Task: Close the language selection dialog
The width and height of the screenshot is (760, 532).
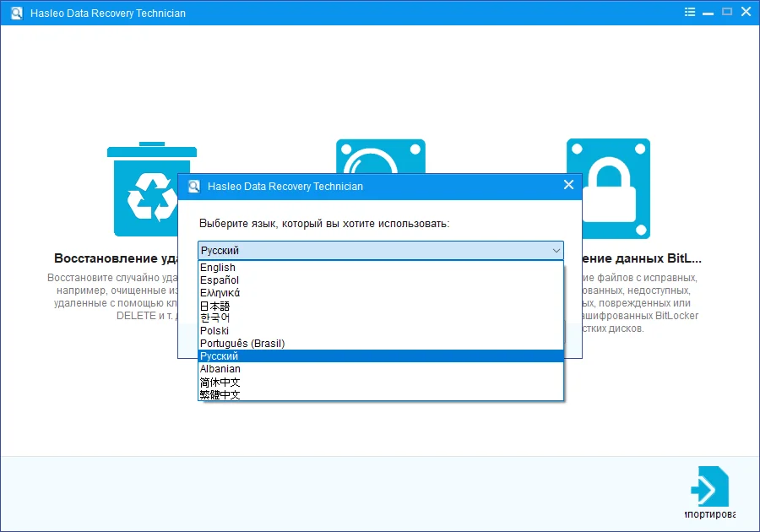Action: pyautogui.click(x=568, y=185)
